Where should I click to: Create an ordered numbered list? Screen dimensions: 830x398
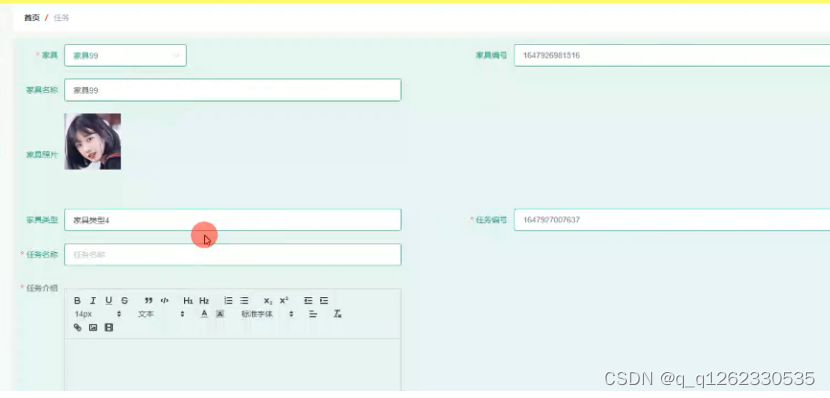(x=228, y=301)
